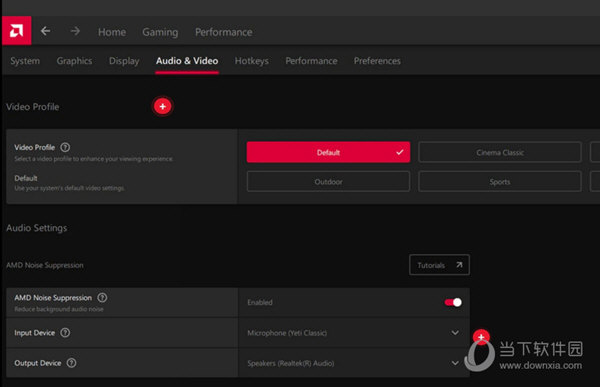This screenshot has width=600, height=387.
Task: Click the AMD logo icon
Action: tap(16, 31)
